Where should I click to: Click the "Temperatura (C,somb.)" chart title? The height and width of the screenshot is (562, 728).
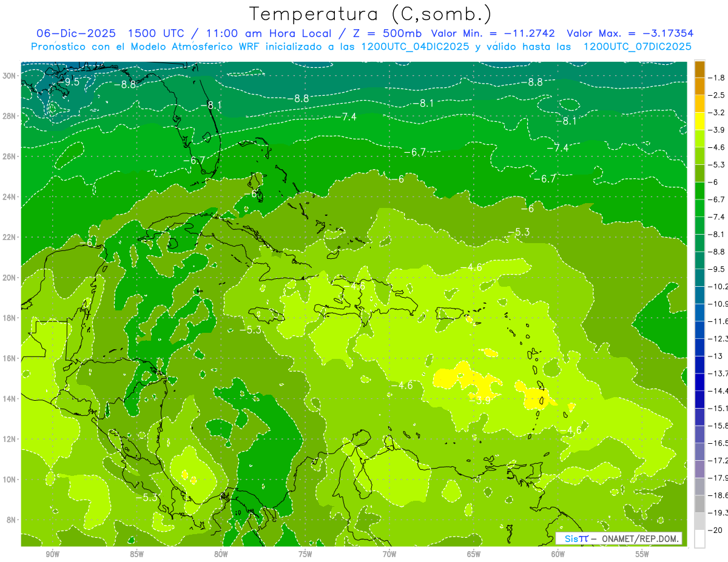point(371,15)
